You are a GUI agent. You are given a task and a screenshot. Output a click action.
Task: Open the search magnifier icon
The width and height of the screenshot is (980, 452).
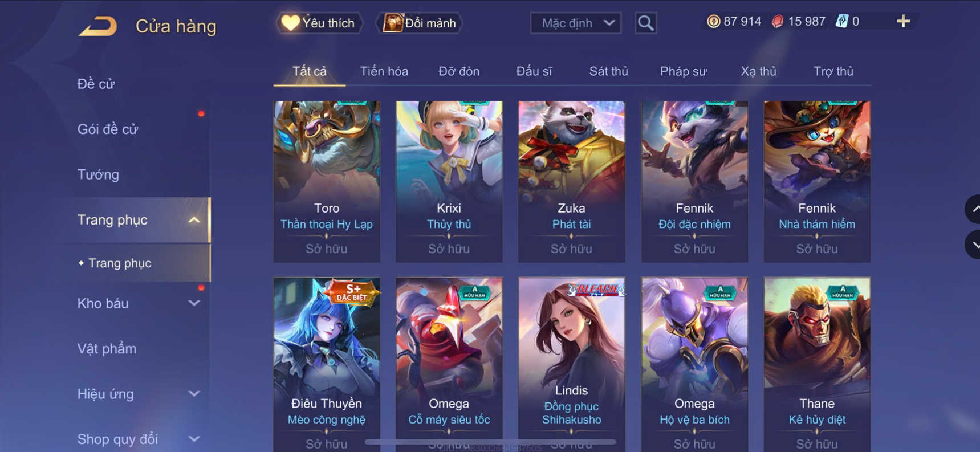click(x=645, y=23)
